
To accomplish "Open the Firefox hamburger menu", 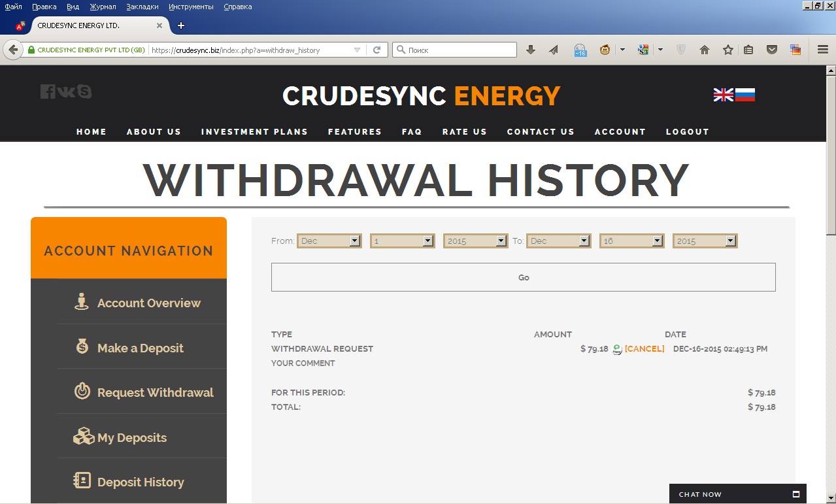I will (x=823, y=50).
